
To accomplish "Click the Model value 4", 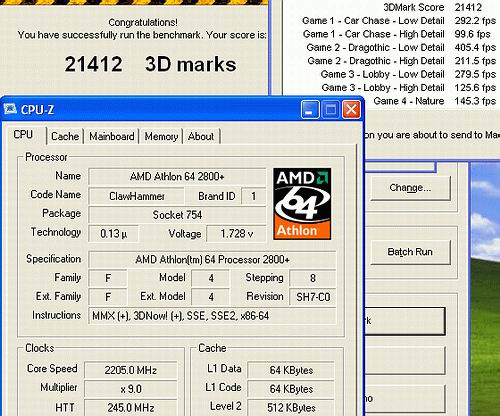I will click(x=211, y=278).
